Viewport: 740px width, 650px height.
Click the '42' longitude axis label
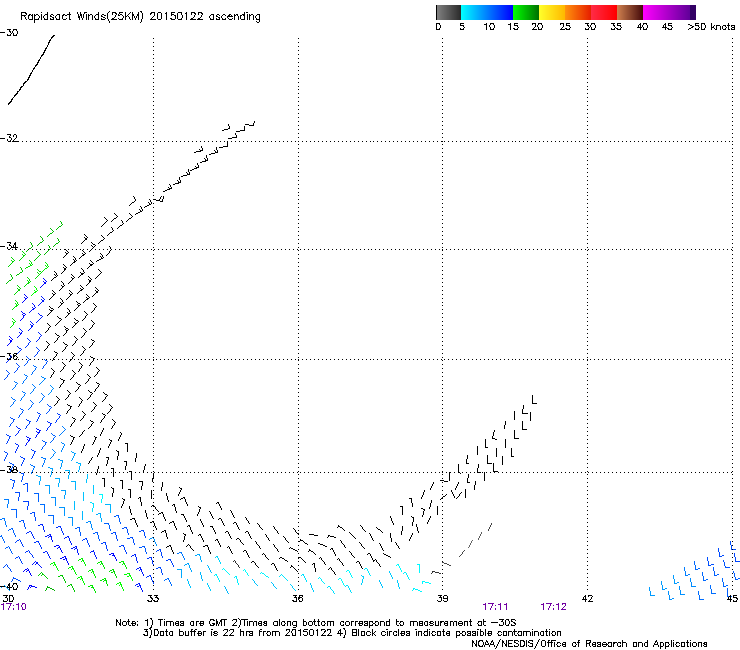click(x=587, y=599)
